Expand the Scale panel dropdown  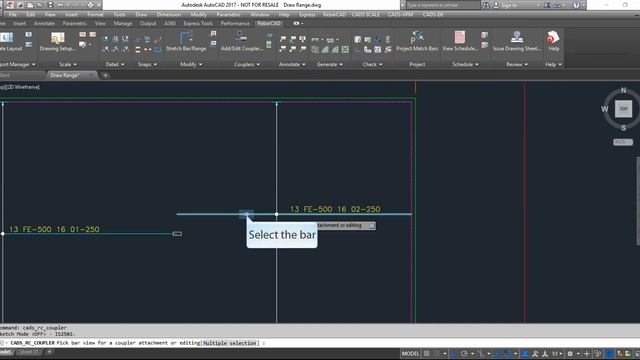click(68, 64)
